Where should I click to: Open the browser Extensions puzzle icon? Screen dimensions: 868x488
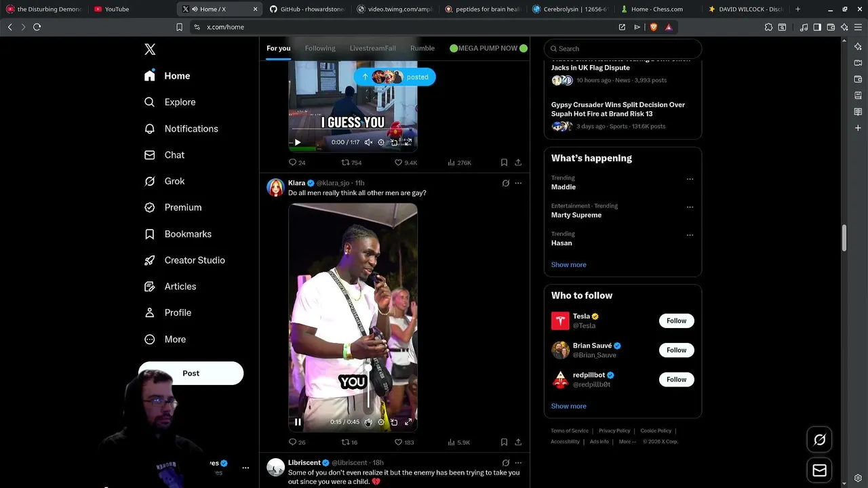point(768,27)
